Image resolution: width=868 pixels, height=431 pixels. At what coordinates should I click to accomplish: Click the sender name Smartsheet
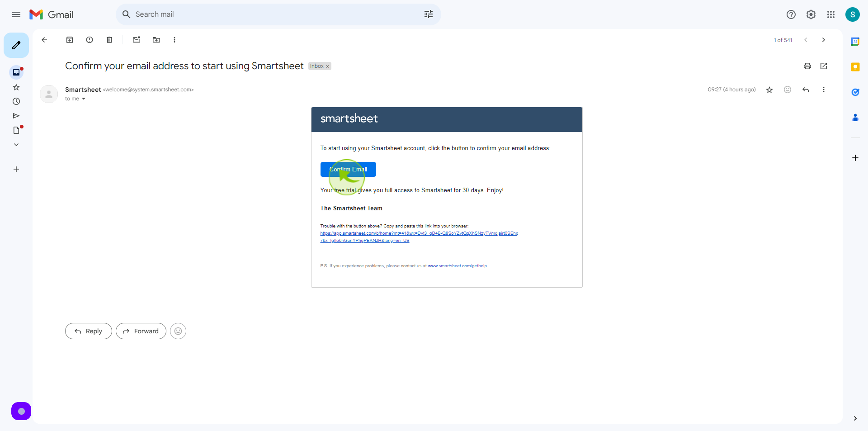click(83, 90)
